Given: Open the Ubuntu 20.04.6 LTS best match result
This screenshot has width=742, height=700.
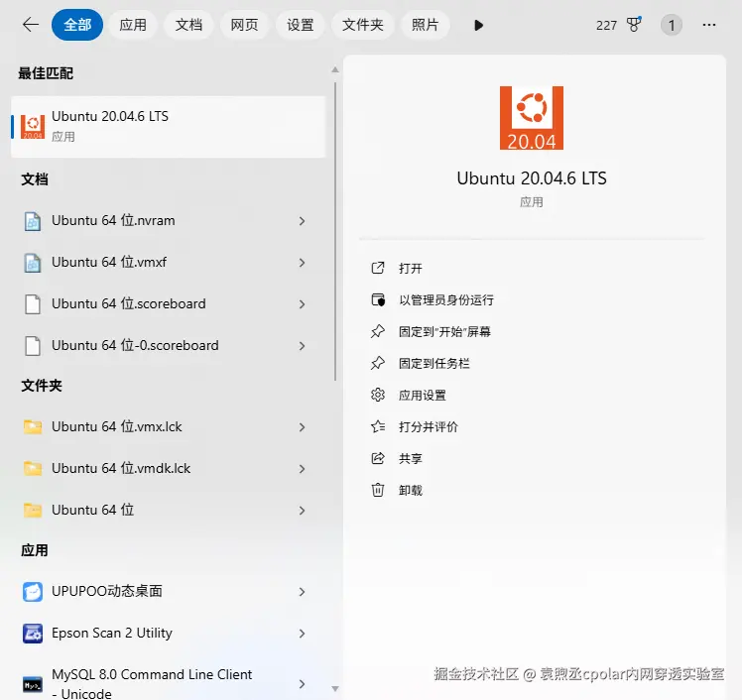Looking at the screenshot, I should (168, 127).
